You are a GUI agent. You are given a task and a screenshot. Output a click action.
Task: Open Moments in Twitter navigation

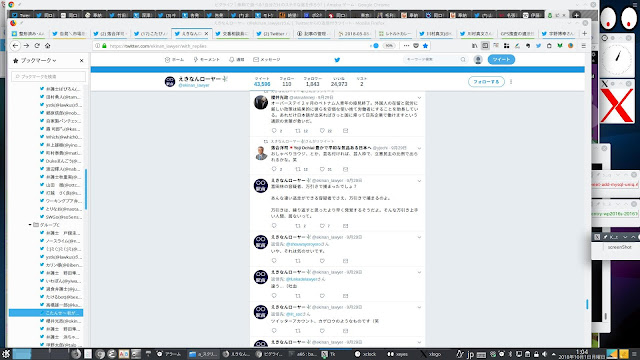[207, 60]
